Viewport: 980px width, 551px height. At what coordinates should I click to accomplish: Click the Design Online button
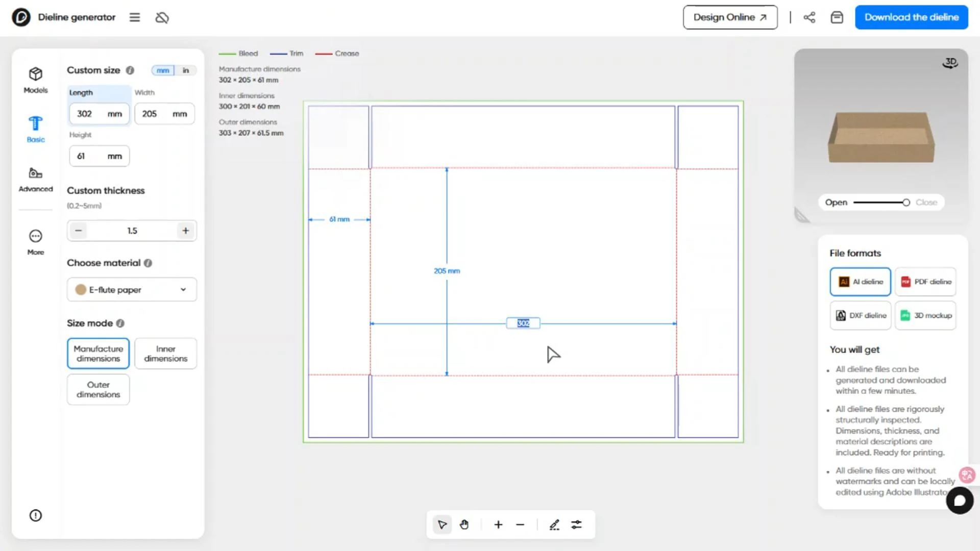[x=730, y=17]
